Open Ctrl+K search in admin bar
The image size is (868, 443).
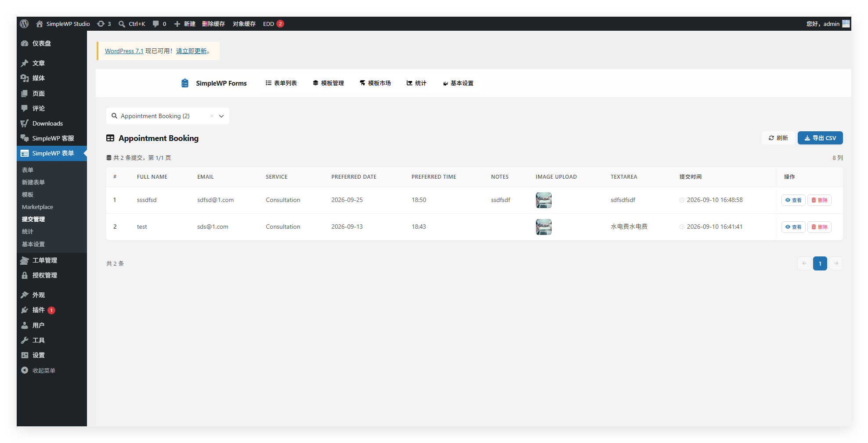pos(132,24)
